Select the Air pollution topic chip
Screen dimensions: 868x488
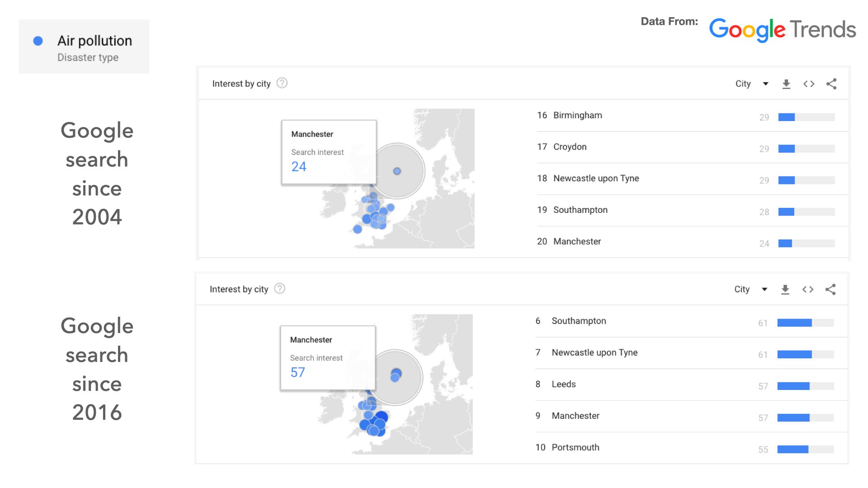pyautogui.click(x=84, y=47)
